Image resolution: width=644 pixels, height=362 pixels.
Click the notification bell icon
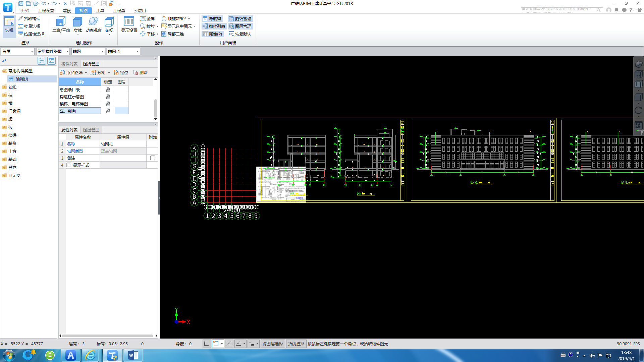click(x=616, y=10)
